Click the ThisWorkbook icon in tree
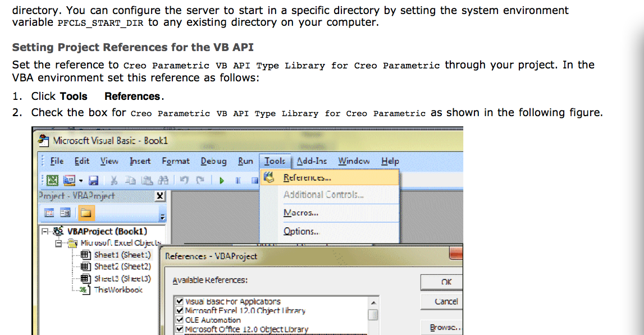Screen dimensions: 644x335 85,290
